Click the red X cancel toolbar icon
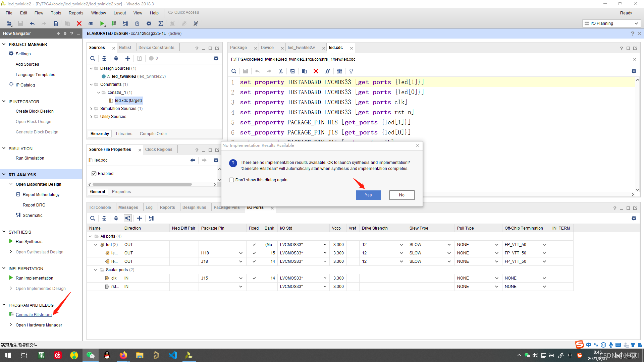This screenshot has width=644, height=362. coord(79,23)
